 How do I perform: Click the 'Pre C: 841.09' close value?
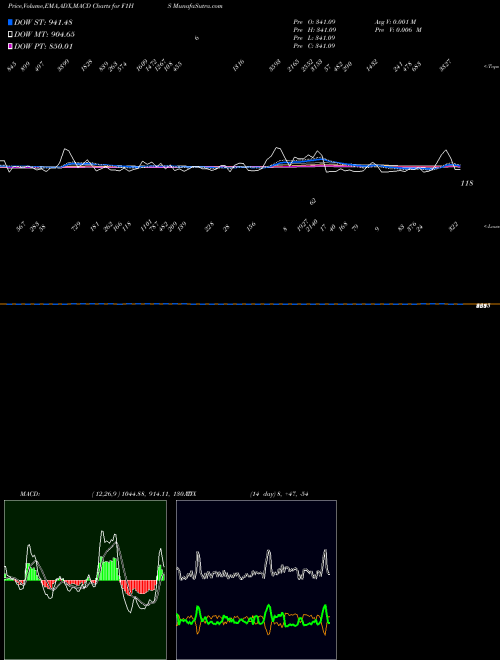coord(314,46)
